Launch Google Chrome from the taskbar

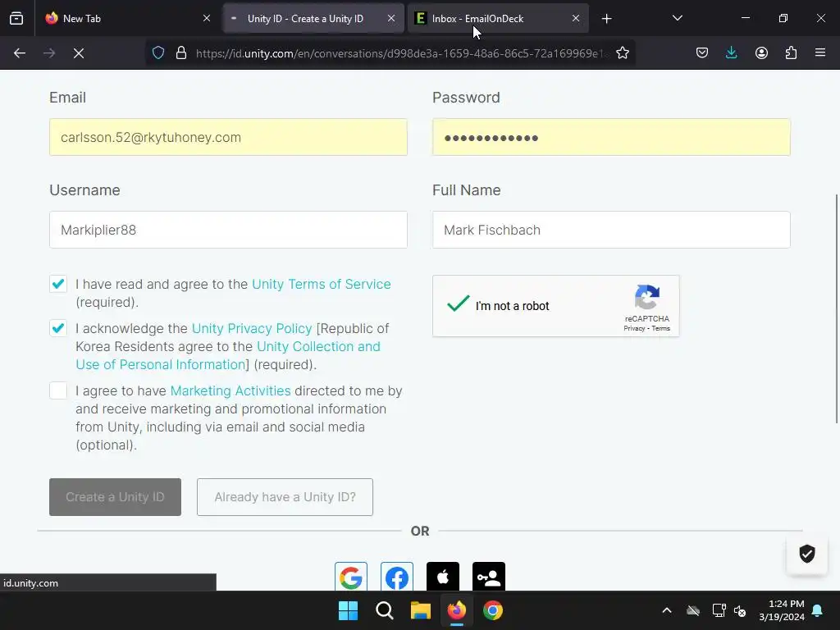[x=493, y=610]
